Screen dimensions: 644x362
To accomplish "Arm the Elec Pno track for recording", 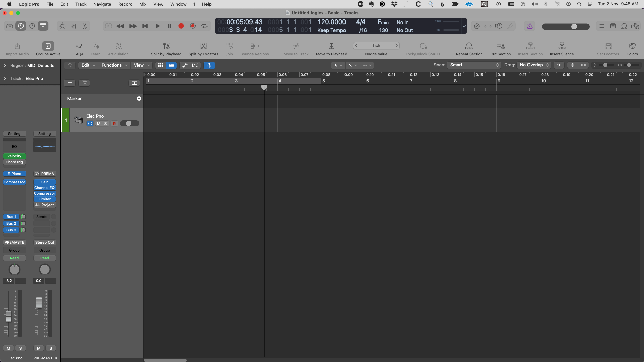I will pyautogui.click(x=114, y=123).
